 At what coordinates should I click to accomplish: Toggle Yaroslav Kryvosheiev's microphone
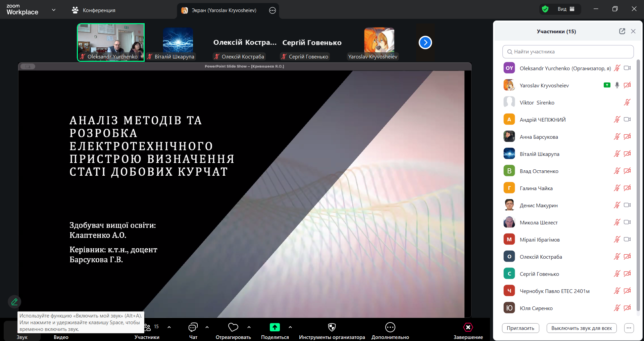pos(617,85)
